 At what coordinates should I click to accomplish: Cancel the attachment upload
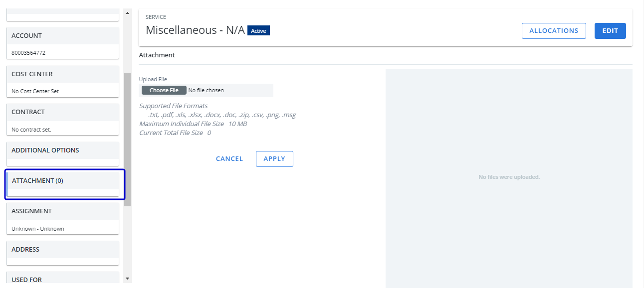point(229,159)
